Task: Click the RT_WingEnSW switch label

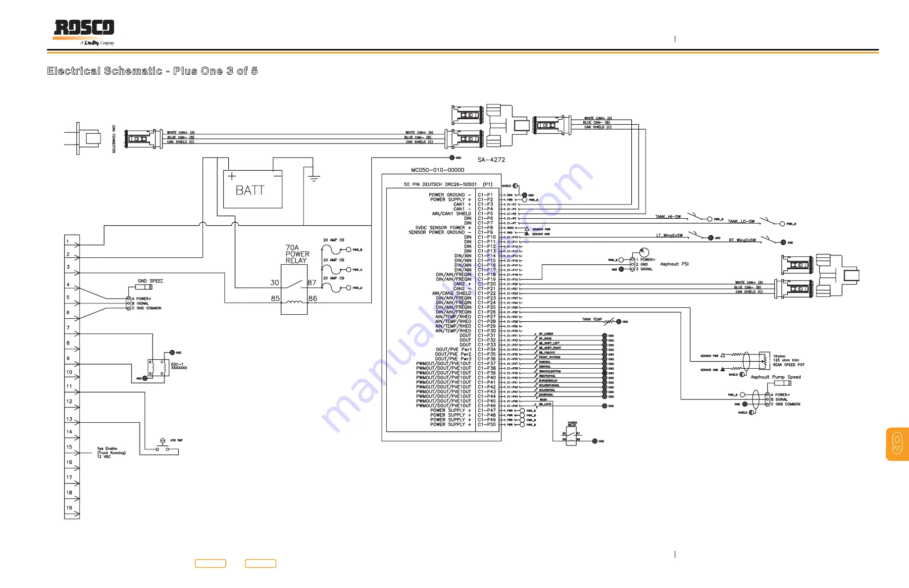Action: pos(743,241)
